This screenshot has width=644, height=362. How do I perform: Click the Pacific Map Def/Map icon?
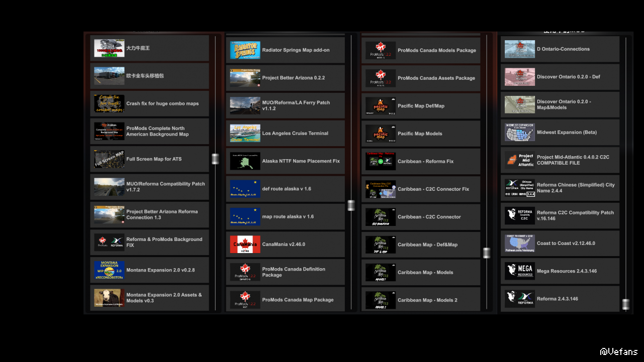pos(381,106)
